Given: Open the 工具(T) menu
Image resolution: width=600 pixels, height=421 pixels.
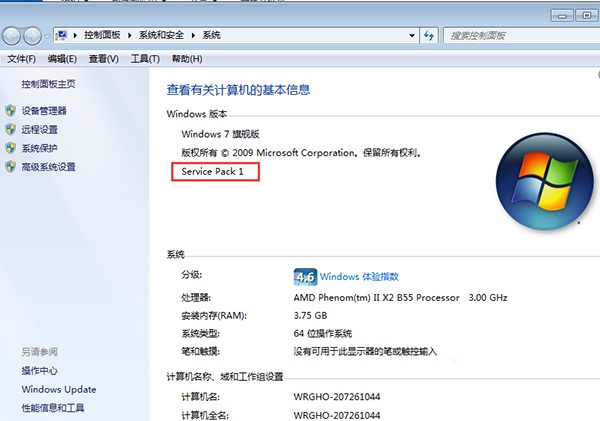Looking at the screenshot, I should (145, 59).
